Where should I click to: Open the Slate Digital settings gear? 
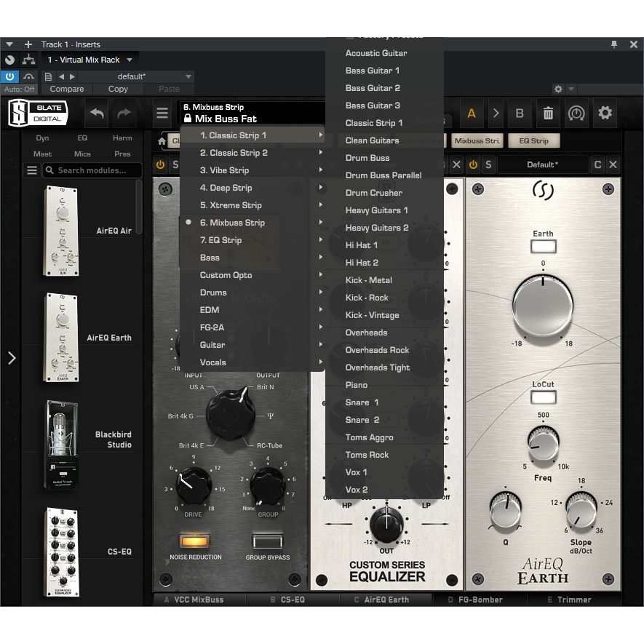[x=605, y=114]
